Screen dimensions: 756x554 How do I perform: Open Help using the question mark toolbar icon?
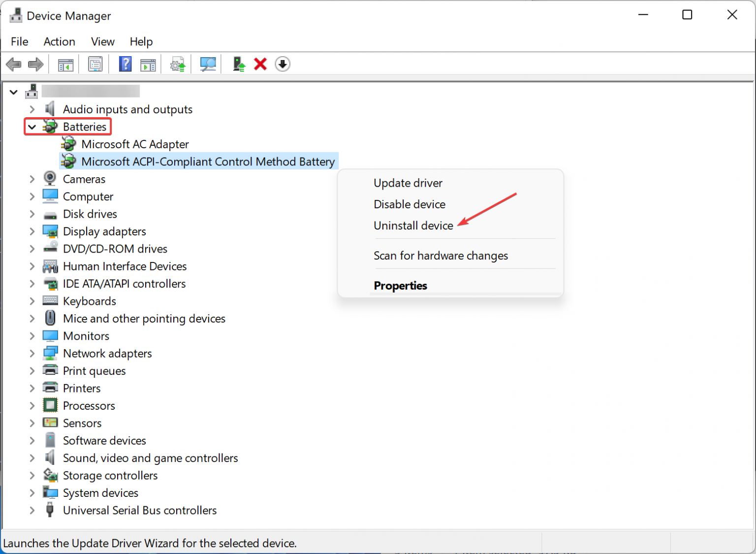point(126,64)
